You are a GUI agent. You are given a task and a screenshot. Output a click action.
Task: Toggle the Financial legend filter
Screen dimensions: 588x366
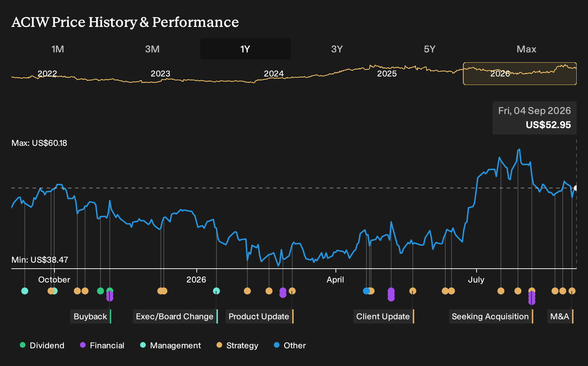pos(102,345)
